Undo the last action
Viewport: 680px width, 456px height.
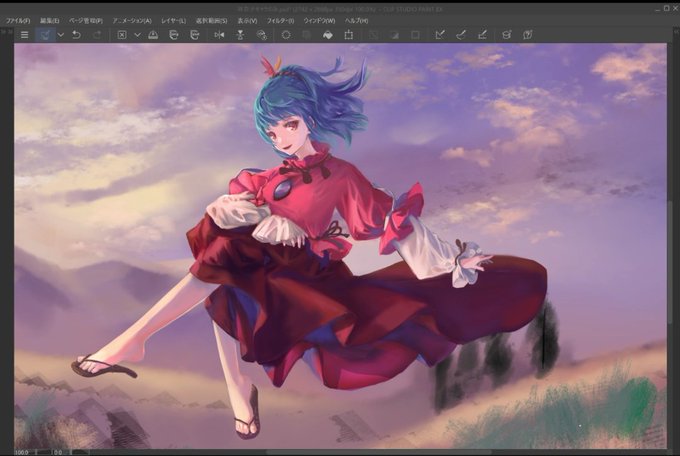(x=77, y=35)
